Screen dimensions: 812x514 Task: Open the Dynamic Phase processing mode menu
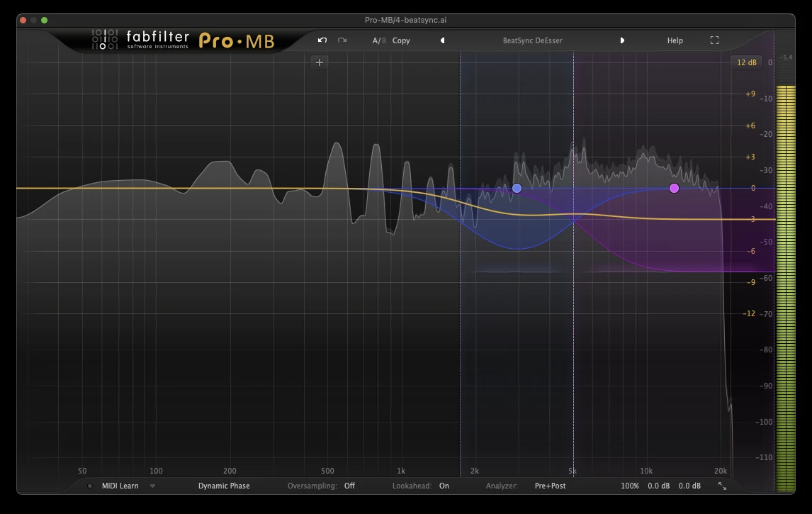click(x=224, y=486)
